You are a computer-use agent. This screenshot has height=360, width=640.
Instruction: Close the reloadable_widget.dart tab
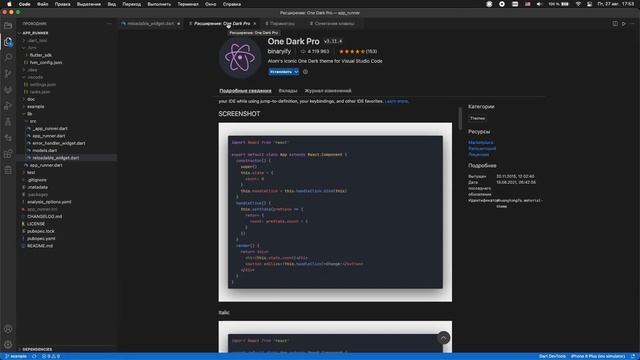coord(179,24)
